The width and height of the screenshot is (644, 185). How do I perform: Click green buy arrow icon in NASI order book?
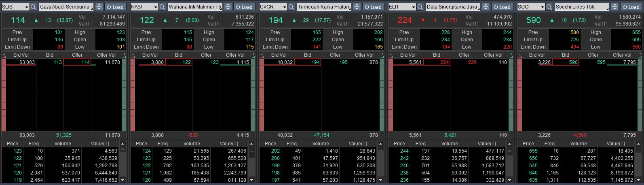(x=253, y=55)
